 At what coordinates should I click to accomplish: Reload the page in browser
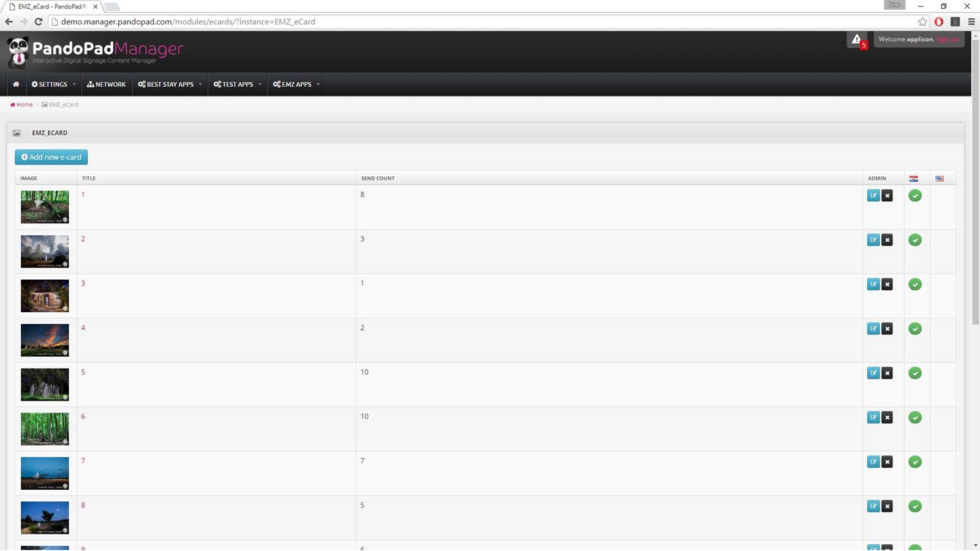click(38, 21)
